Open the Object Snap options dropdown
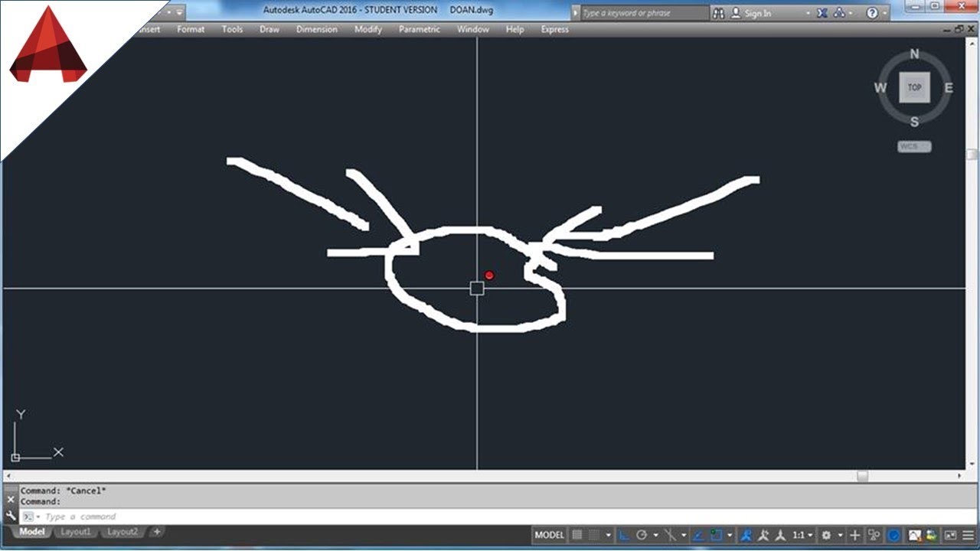This screenshot has height=551, width=980. click(x=730, y=535)
